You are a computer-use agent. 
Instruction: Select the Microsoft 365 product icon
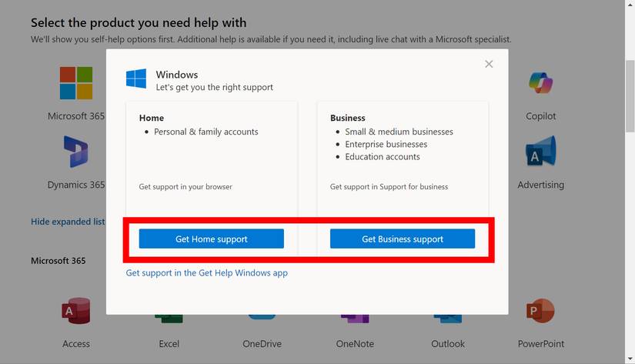[x=76, y=83]
